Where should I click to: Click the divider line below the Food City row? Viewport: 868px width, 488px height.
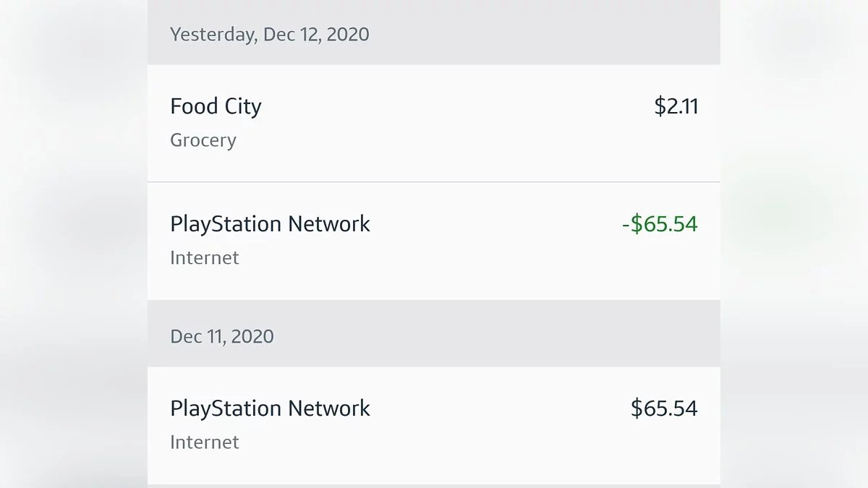pyautogui.click(x=434, y=181)
